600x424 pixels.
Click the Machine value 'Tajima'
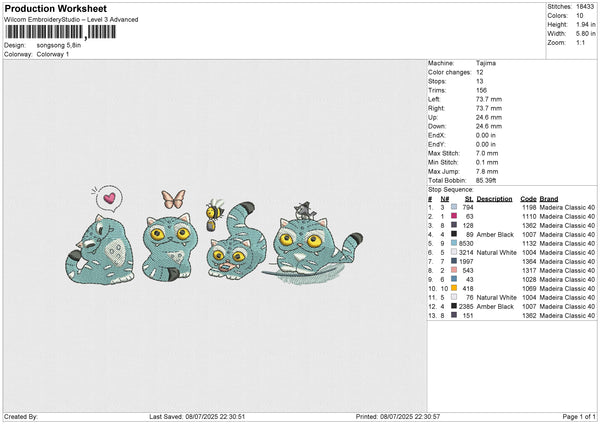486,63
